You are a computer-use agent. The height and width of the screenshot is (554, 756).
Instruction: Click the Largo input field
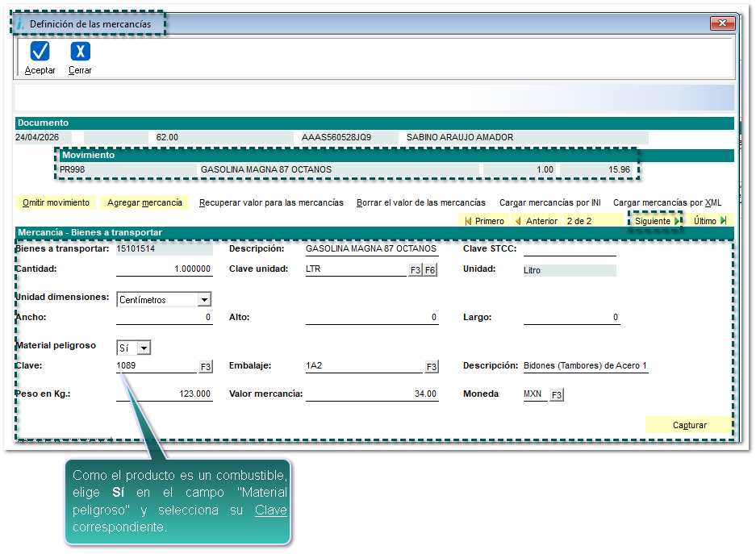point(572,318)
